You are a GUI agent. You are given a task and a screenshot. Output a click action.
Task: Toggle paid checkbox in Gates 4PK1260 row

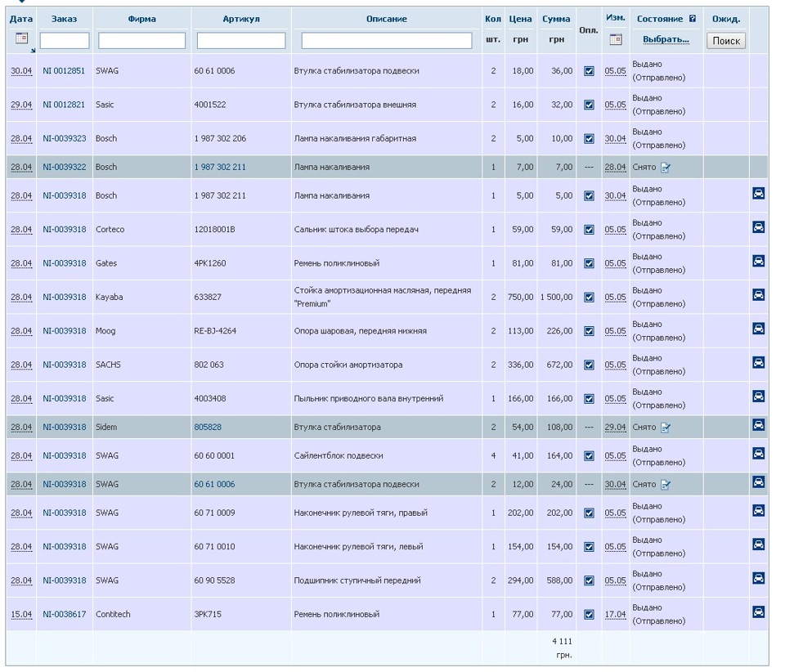coord(589,264)
